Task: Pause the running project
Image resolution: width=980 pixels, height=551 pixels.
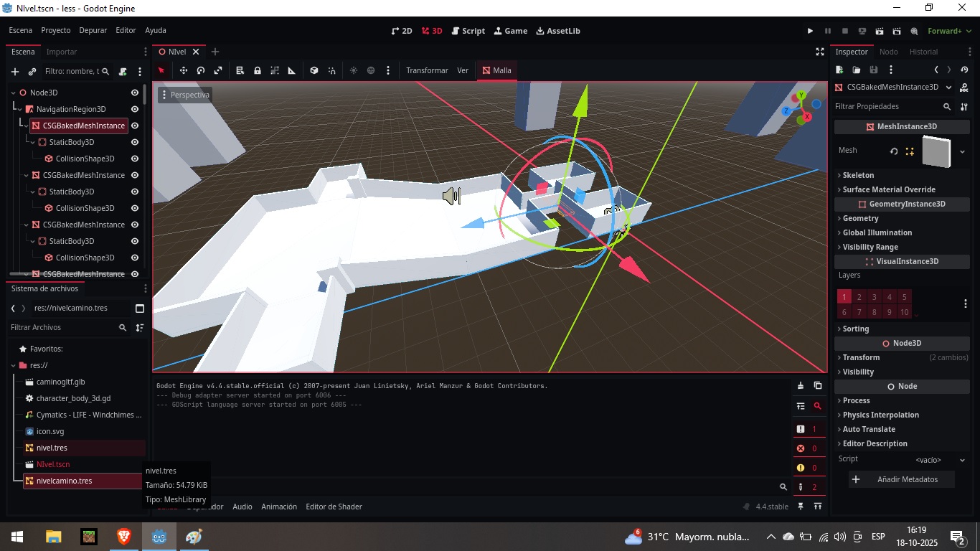Action: pos(828,31)
